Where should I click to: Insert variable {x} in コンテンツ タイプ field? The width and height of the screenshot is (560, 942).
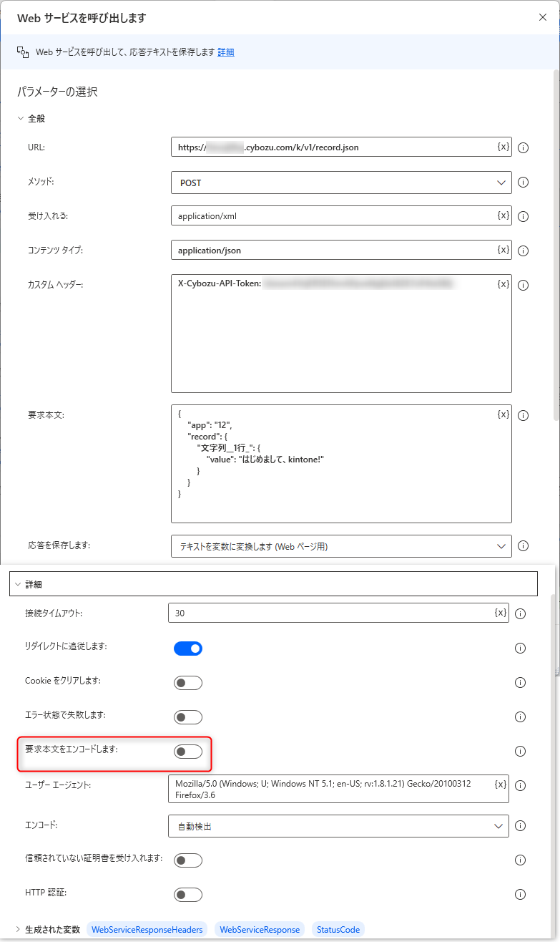pos(503,250)
